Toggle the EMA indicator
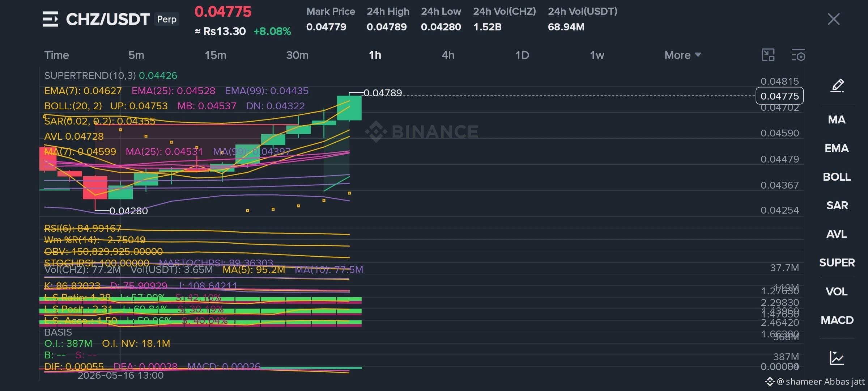The image size is (868, 391). (x=837, y=148)
